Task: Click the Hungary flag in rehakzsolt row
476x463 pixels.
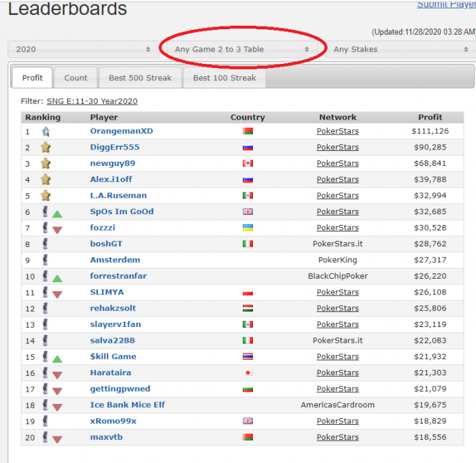Action: [x=248, y=308]
